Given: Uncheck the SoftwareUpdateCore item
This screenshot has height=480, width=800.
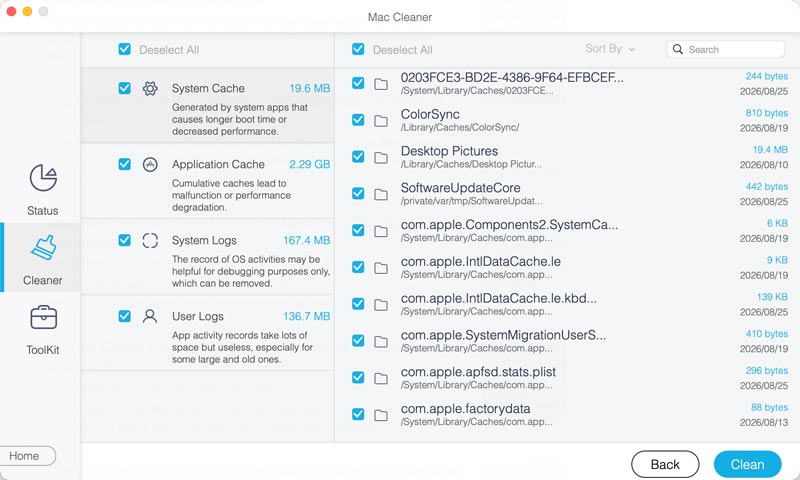Looking at the screenshot, I should pyautogui.click(x=358, y=193).
